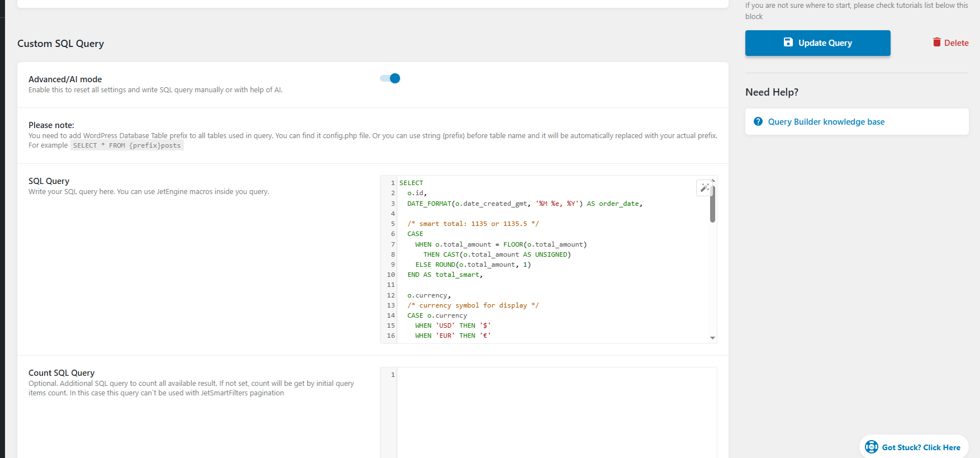This screenshot has height=458, width=980.
Task: Turn off the Advanced/AI mode switch
Action: pos(390,78)
